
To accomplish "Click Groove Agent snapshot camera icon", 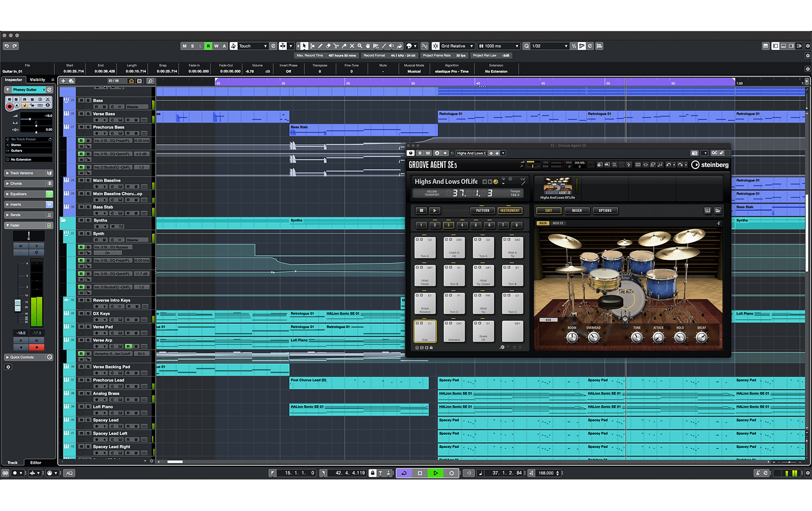I will (x=694, y=153).
